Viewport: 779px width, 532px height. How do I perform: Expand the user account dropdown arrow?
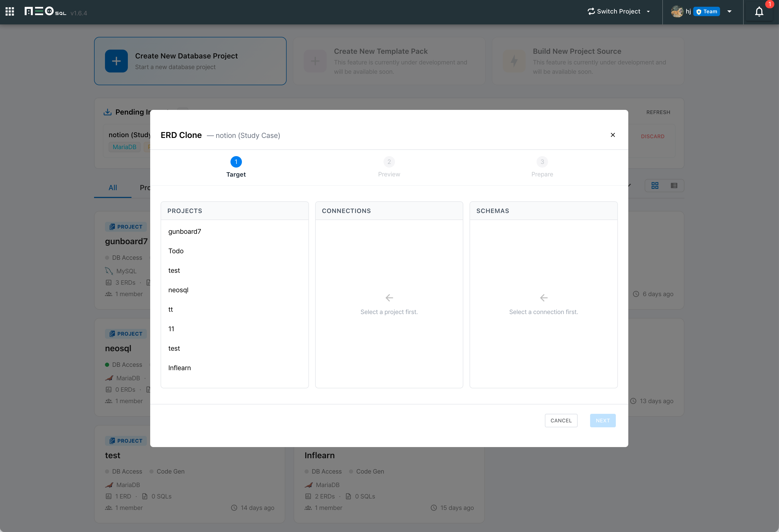point(729,12)
